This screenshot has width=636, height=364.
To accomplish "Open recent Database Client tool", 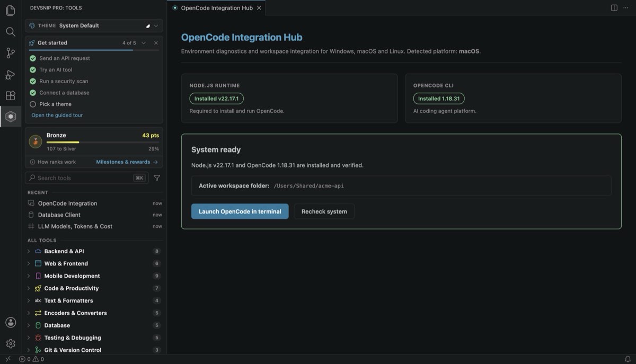I will [x=94, y=215].
